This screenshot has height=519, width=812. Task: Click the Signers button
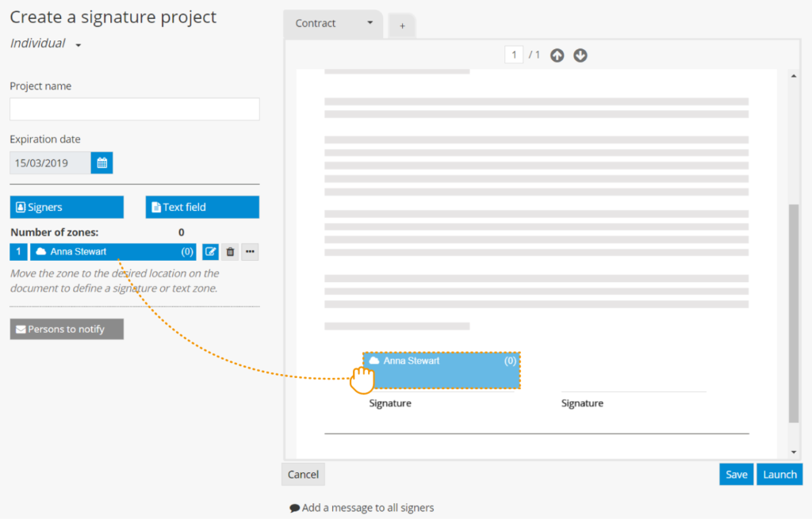coord(67,207)
